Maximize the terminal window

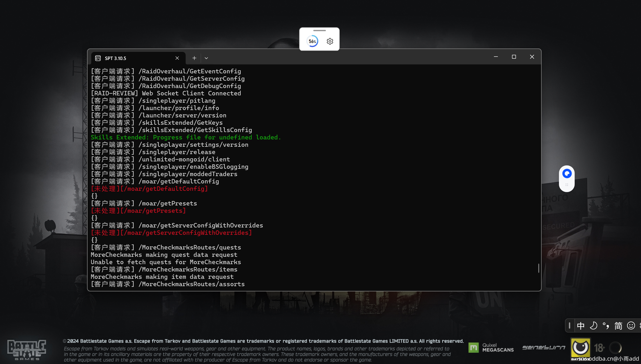coord(514,57)
